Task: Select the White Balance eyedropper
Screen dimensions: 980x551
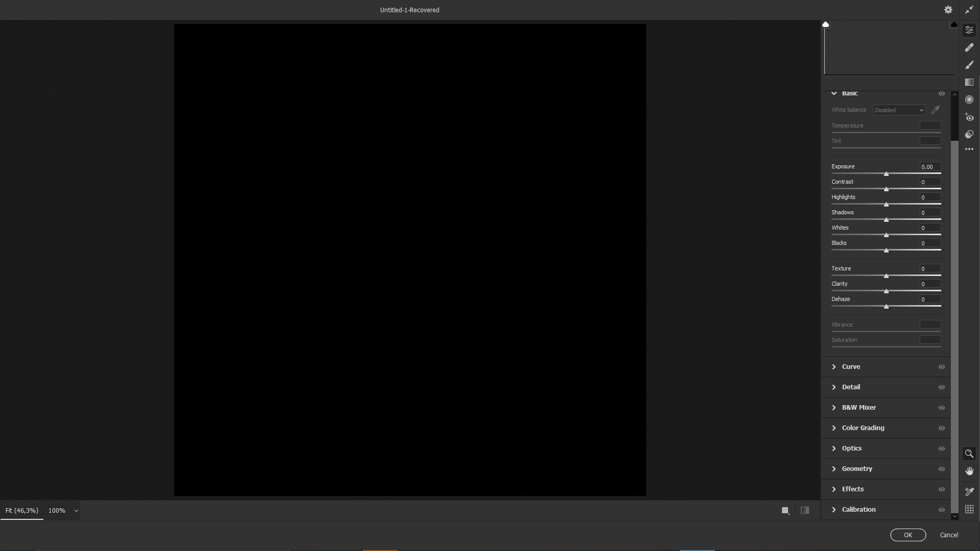Action: pyautogui.click(x=935, y=109)
